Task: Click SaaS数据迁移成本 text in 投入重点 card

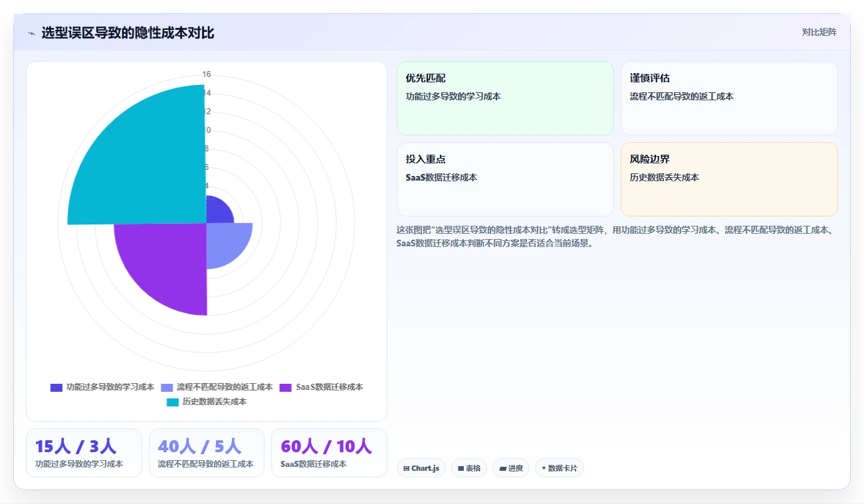Action: coord(441,177)
